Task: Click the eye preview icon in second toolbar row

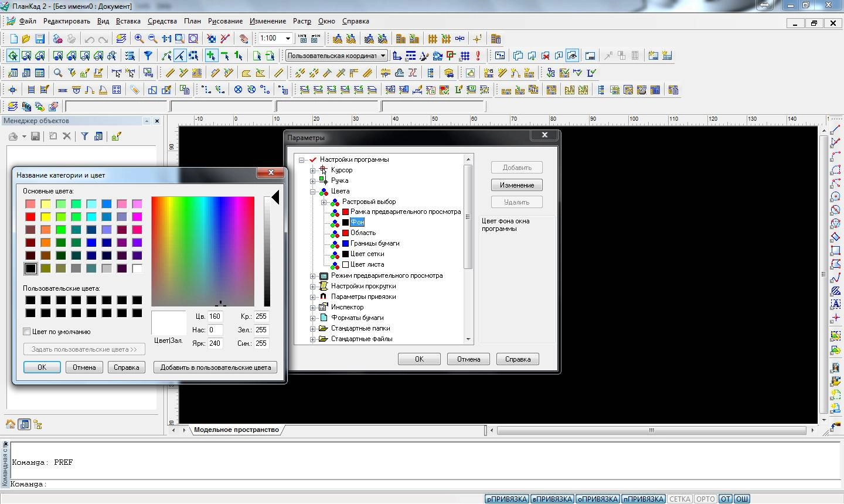Action: tap(572, 56)
